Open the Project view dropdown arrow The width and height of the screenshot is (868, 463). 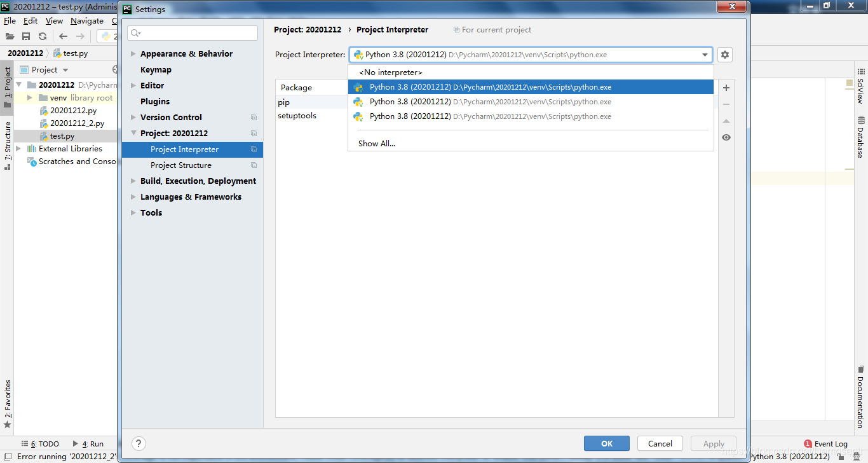tap(65, 70)
